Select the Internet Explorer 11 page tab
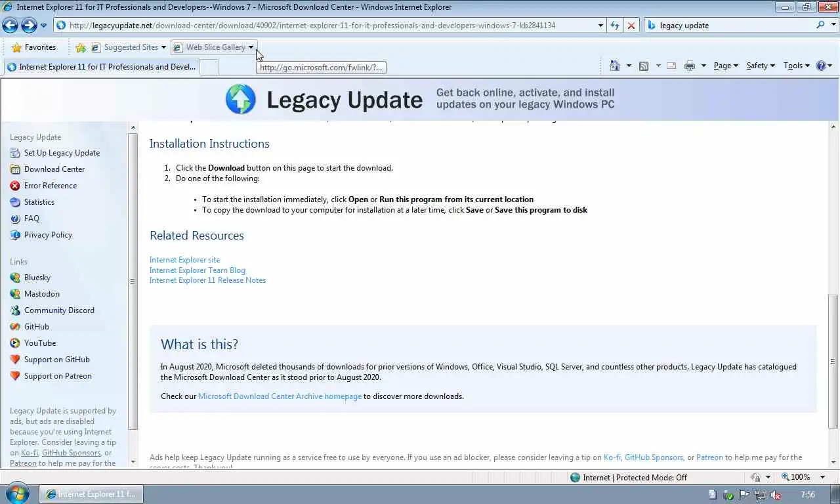The image size is (840, 504). (101, 66)
